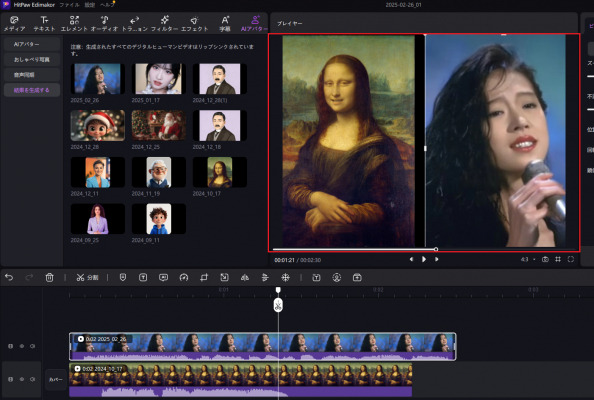Split the clip with the scissors button
This screenshot has width=594, height=400.
[87, 278]
